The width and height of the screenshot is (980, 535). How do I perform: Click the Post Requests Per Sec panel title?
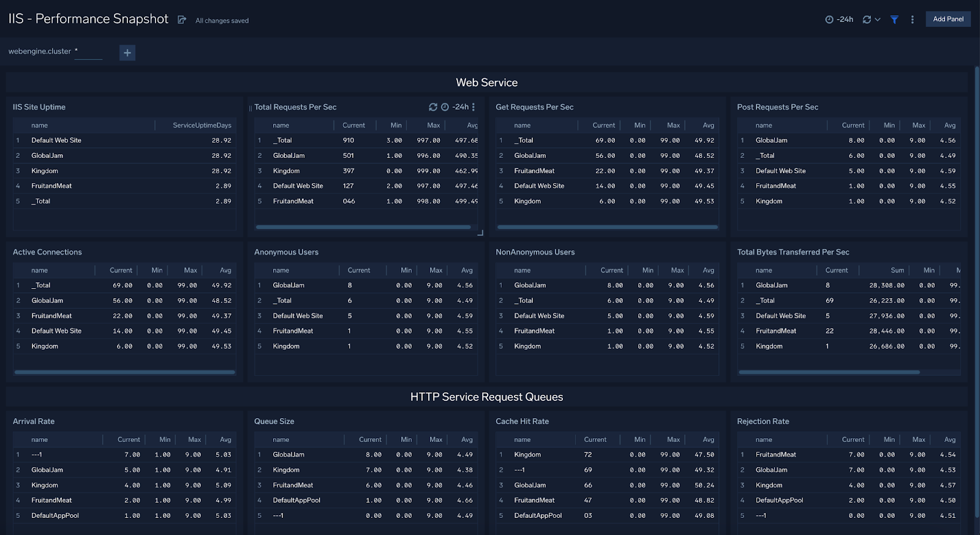777,107
